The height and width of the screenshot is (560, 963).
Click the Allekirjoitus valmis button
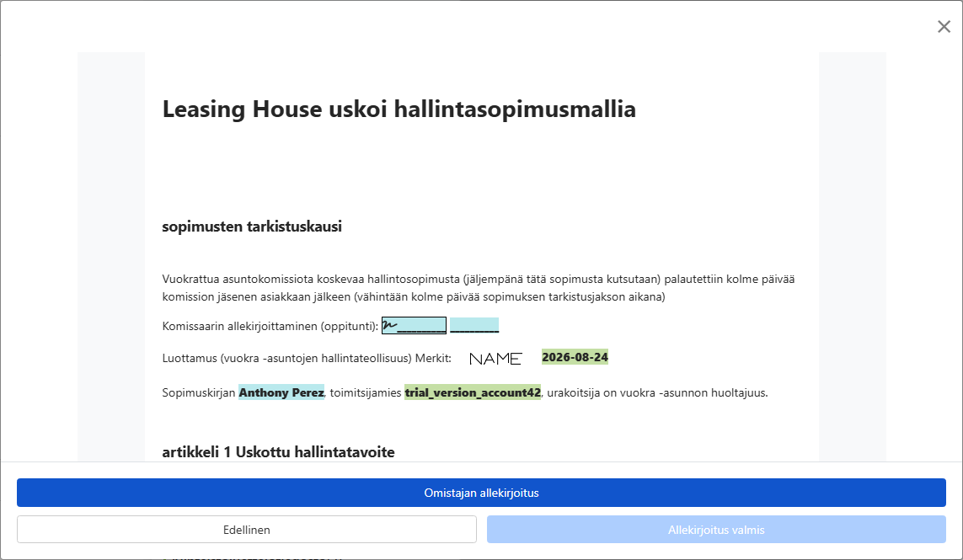pos(716,530)
